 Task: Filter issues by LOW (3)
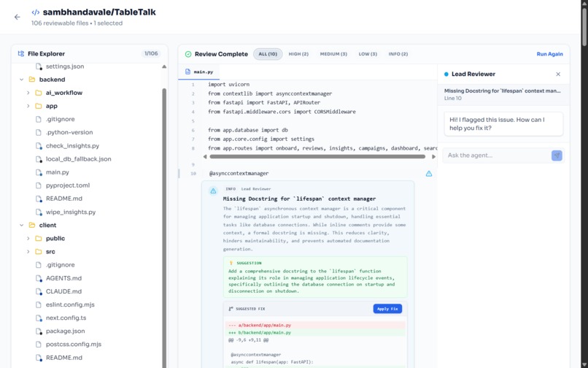[x=368, y=54]
